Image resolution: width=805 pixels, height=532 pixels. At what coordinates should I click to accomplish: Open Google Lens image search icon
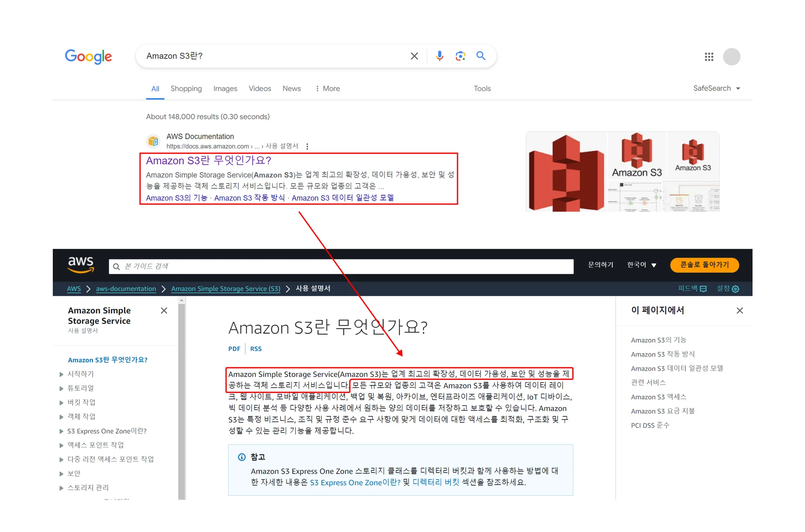tap(460, 56)
